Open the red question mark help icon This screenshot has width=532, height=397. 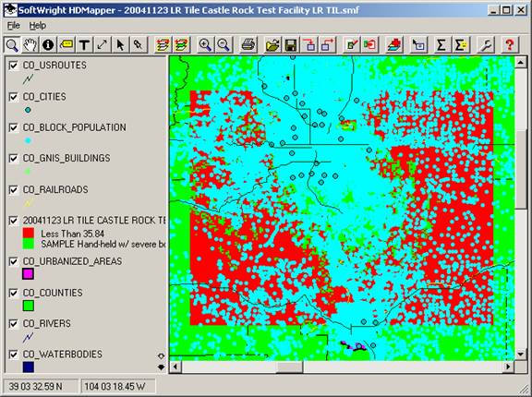click(509, 44)
